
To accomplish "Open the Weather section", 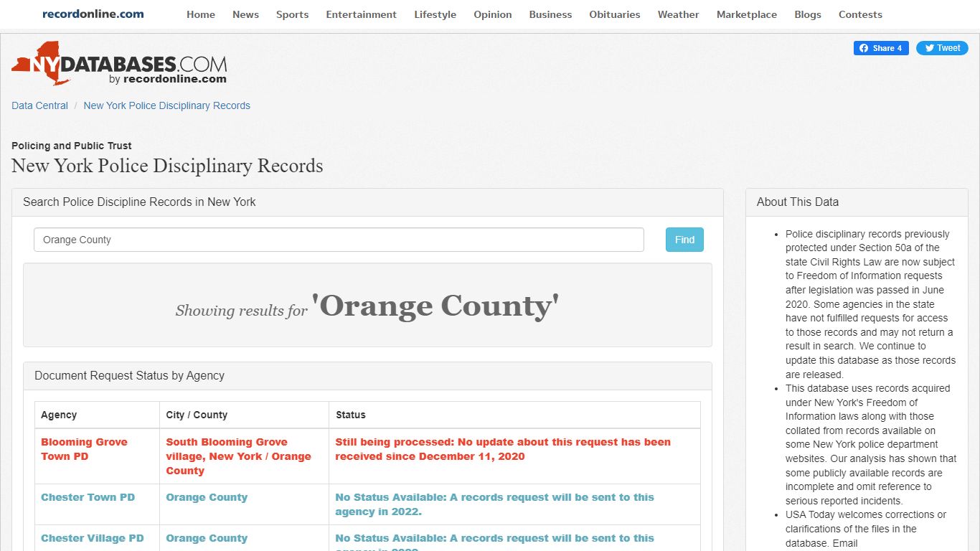I will click(679, 14).
